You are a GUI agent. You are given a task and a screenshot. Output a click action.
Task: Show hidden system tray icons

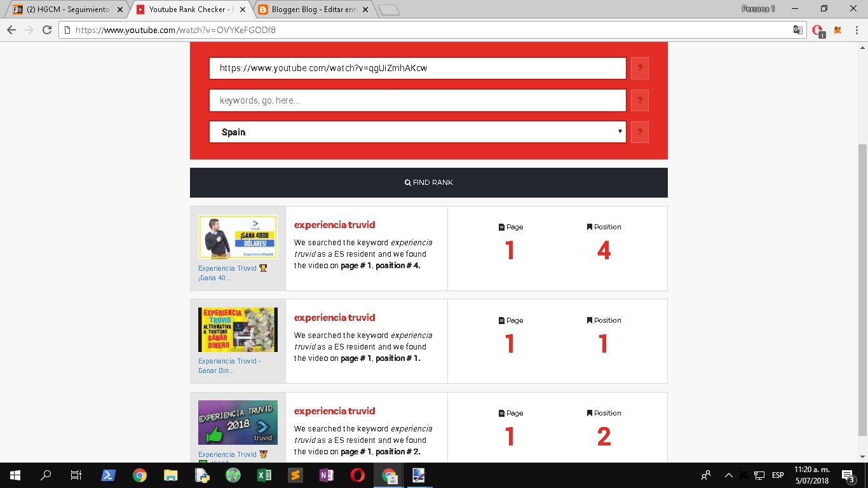tap(728, 475)
